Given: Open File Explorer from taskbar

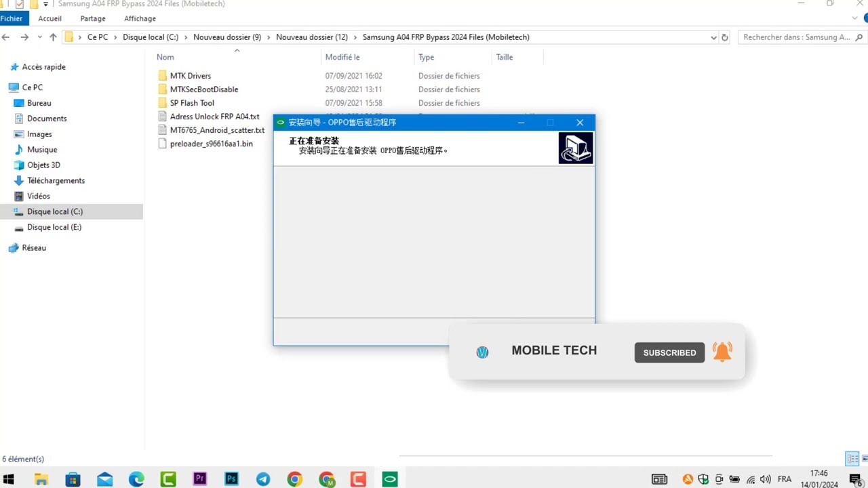Looking at the screenshot, I should (41, 479).
